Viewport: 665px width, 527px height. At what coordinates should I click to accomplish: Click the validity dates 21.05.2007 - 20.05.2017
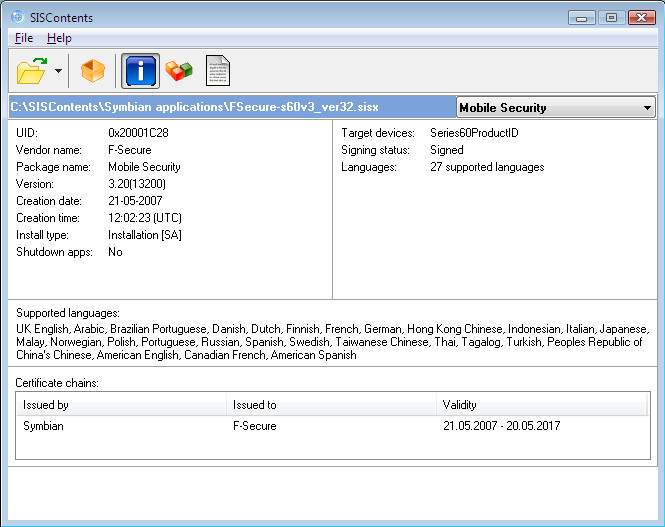click(x=501, y=426)
